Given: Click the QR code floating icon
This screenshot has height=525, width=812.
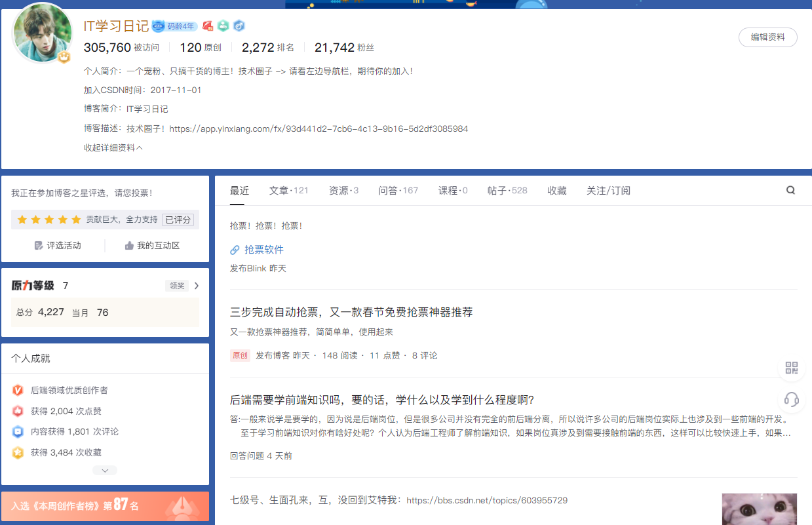Looking at the screenshot, I should [792, 368].
